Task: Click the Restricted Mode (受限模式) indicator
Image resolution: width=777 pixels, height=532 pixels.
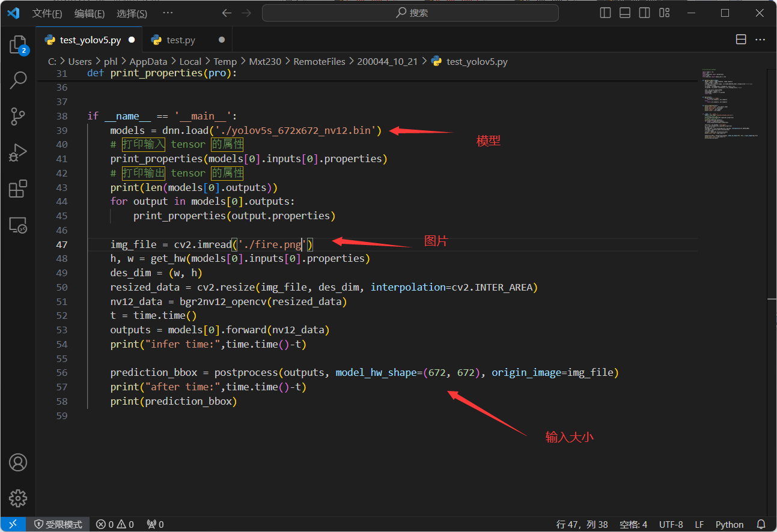Action: pos(58,524)
